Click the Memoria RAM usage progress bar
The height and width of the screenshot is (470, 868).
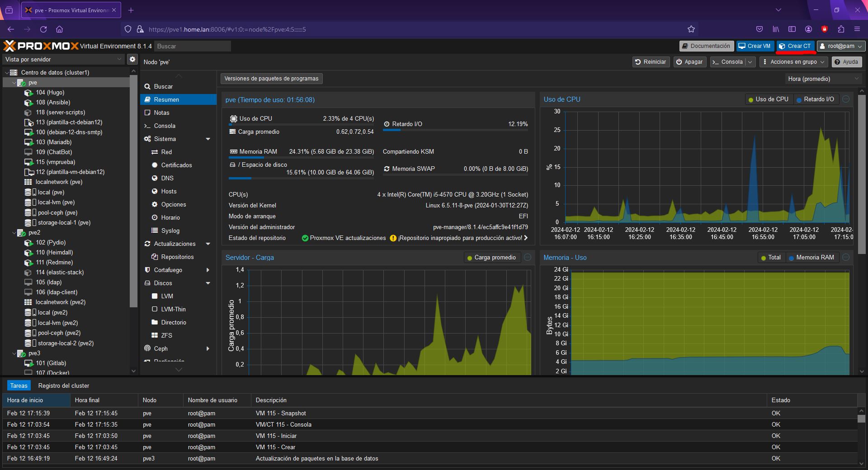[302, 158]
